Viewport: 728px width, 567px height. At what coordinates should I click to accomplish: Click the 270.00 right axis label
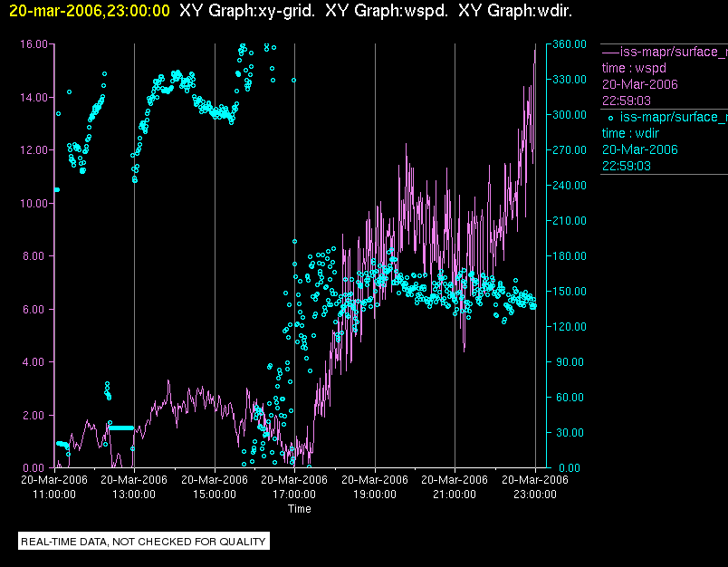[x=570, y=150]
